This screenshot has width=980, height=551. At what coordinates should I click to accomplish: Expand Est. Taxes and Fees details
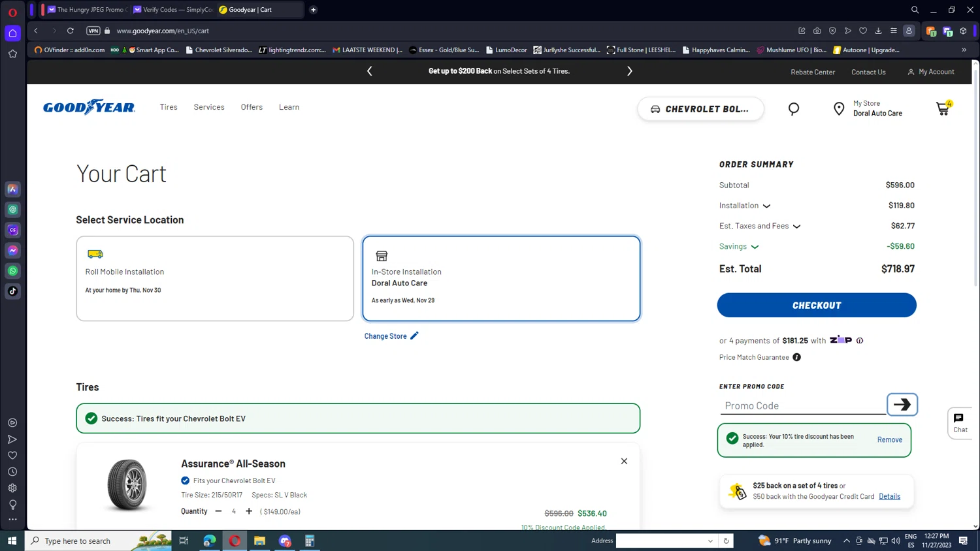point(796,227)
